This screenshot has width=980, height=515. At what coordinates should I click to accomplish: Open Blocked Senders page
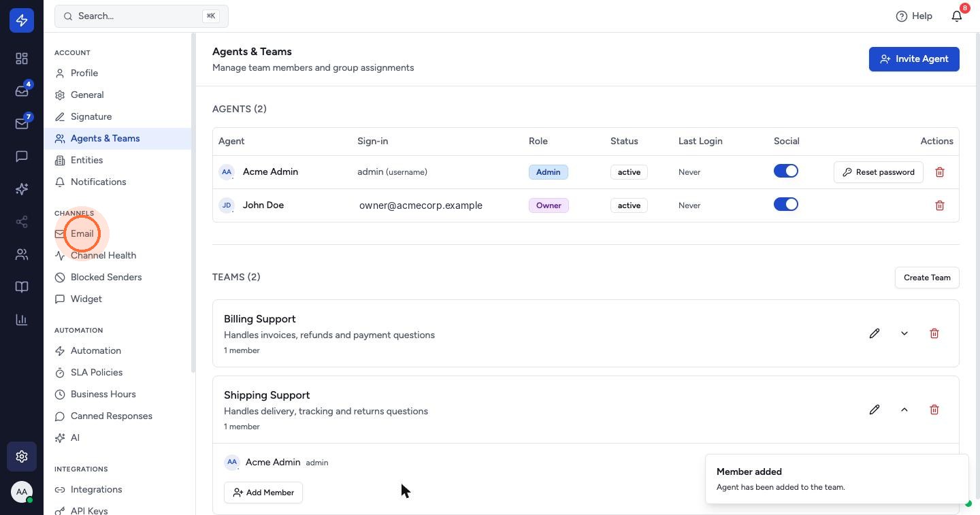pos(118,277)
